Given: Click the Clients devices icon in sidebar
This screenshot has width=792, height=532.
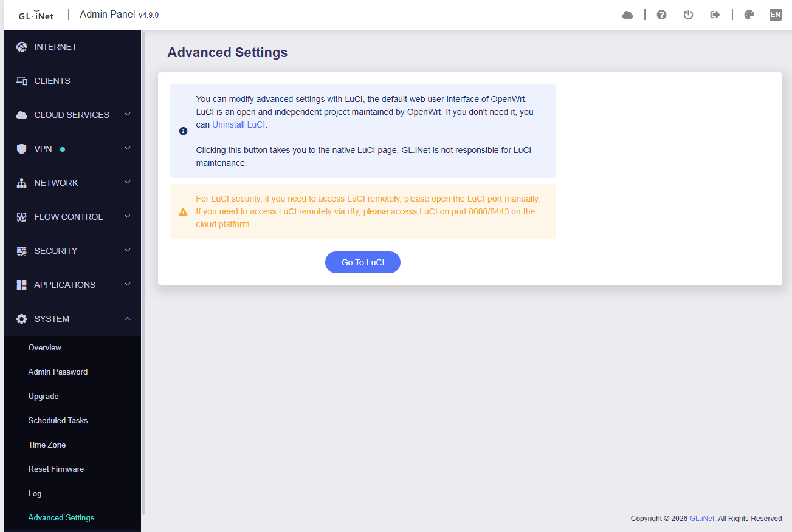Looking at the screenshot, I should tap(22, 81).
